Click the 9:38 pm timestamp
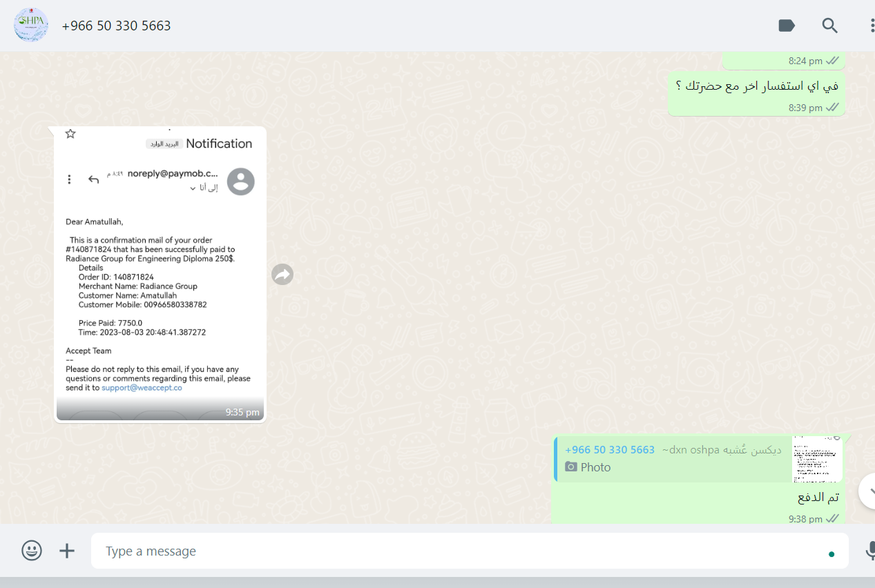This screenshot has height=588, width=875. (x=805, y=519)
